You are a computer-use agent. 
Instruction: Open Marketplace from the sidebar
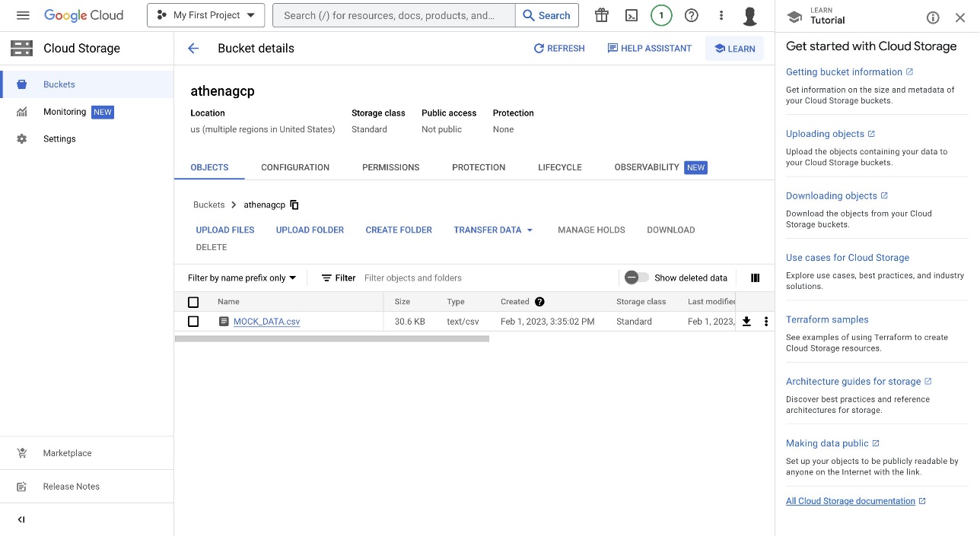click(x=87, y=453)
